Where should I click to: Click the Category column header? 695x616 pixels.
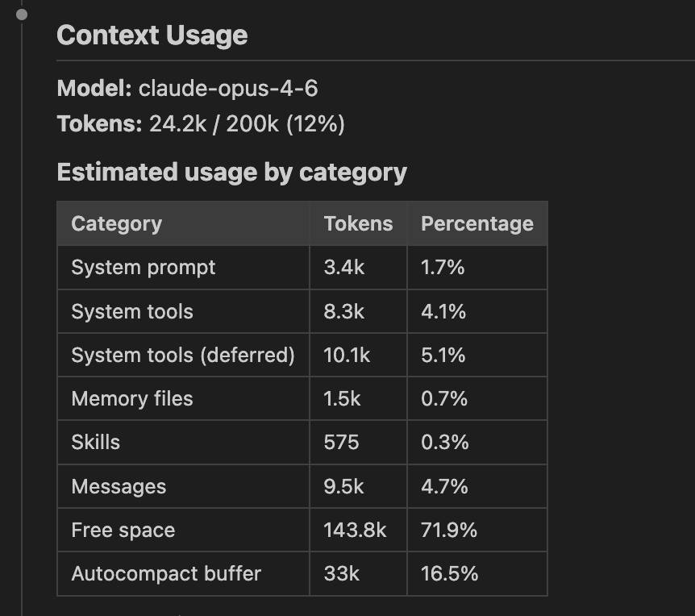pyautogui.click(x=117, y=224)
